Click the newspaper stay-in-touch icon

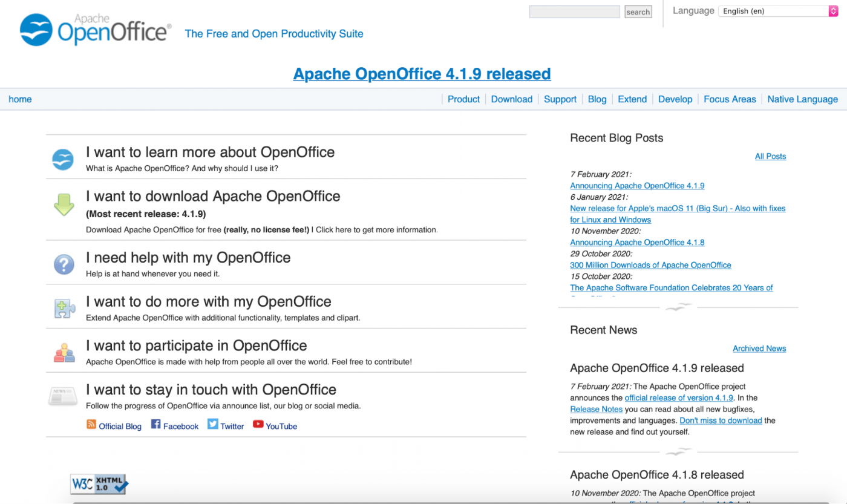tap(63, 396)
